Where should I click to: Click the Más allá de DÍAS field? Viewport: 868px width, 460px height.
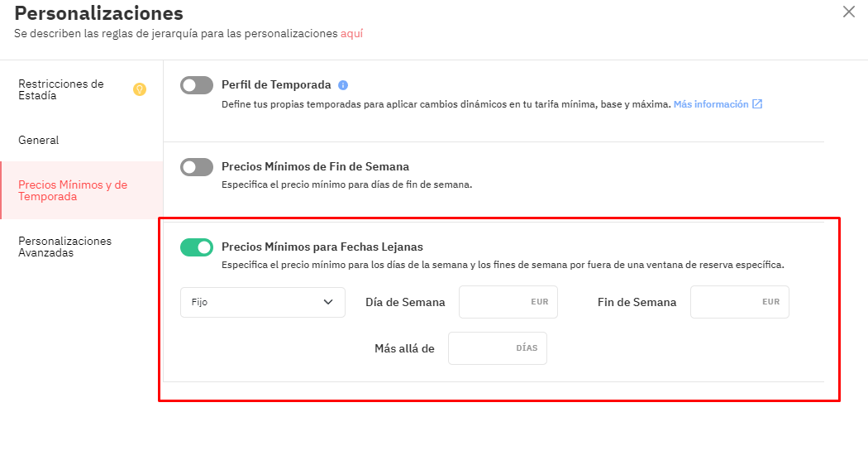498,348
